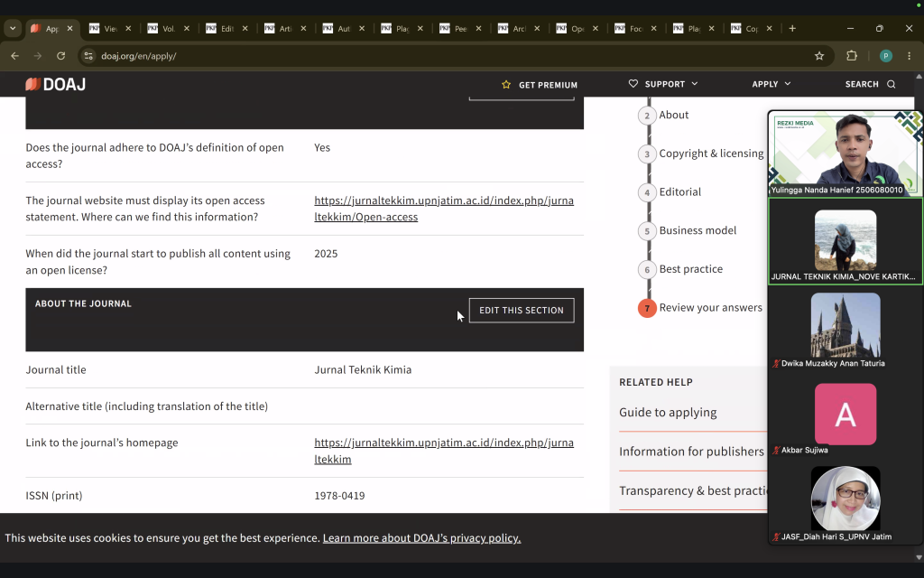Screen dimensions: 924x578
Task: Click Get Premium in the header
Action: [x=540, y=85]
